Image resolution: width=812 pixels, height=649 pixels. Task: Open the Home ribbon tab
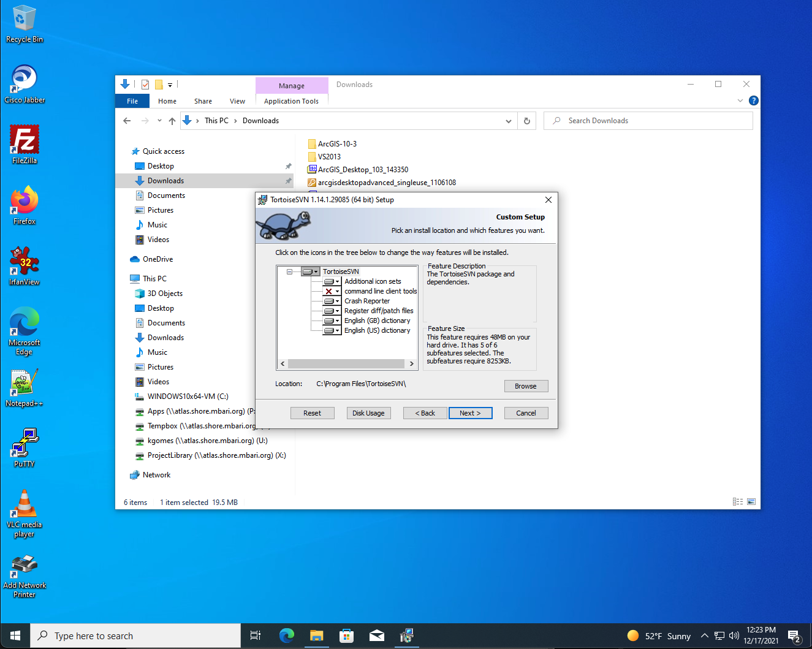click(167, 101)
